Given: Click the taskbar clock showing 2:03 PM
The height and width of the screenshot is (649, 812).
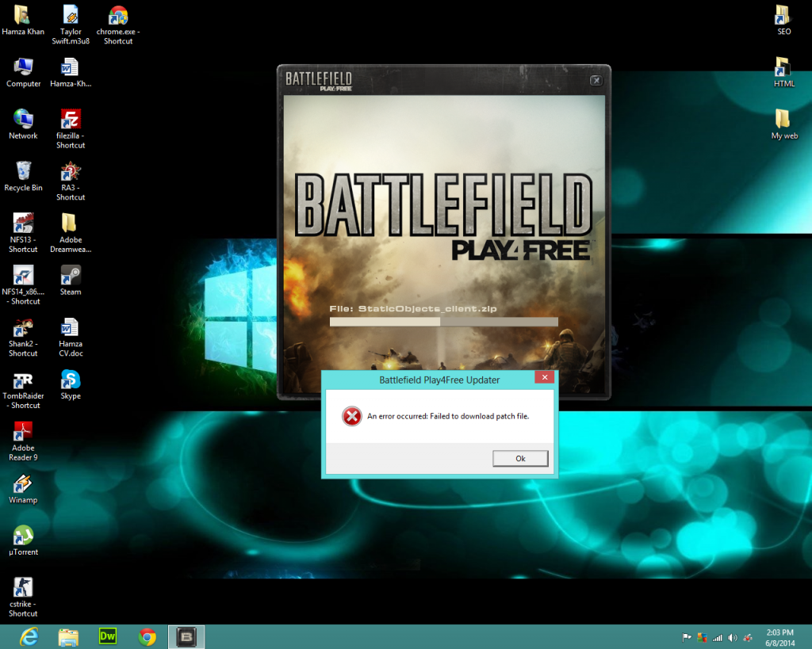Looking at the screenshot, I should 780,638.
